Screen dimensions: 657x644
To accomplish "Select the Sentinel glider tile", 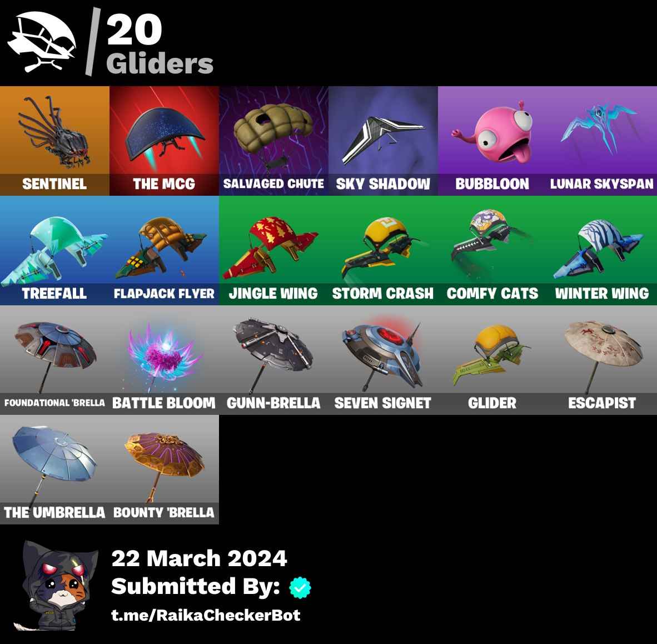I will (x=54, y=141).
